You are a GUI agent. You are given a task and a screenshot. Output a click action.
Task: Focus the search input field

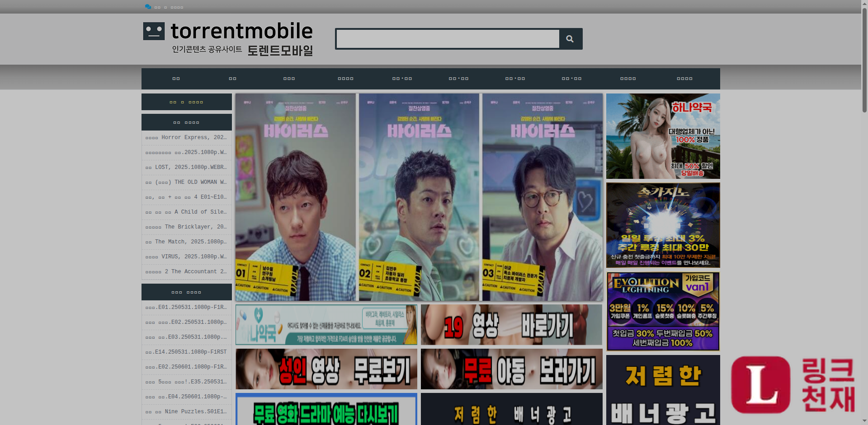tap(448, 39)
